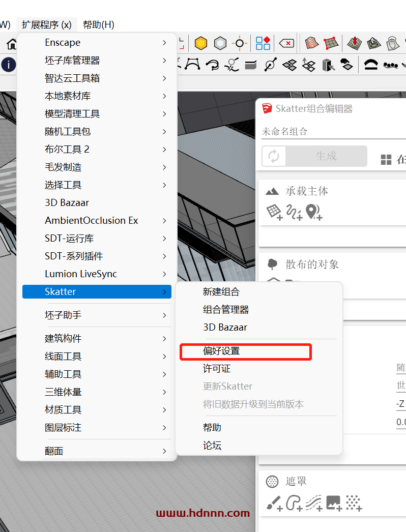Click the circle with diagonal nodes icon
Image resolution: width=406 pixels, height=532 pixels.
(x=271, y=65)
